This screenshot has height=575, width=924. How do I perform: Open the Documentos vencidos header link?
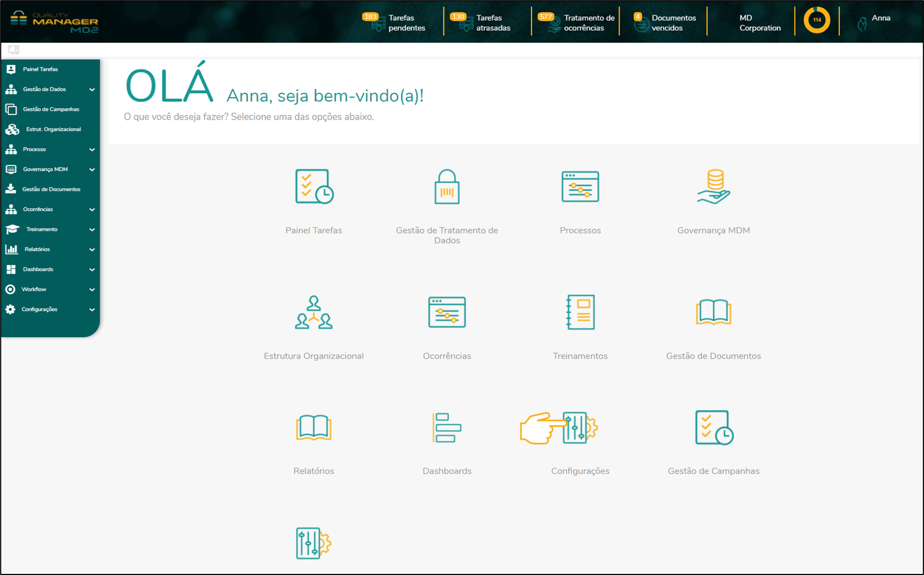[x=665, y=22]
